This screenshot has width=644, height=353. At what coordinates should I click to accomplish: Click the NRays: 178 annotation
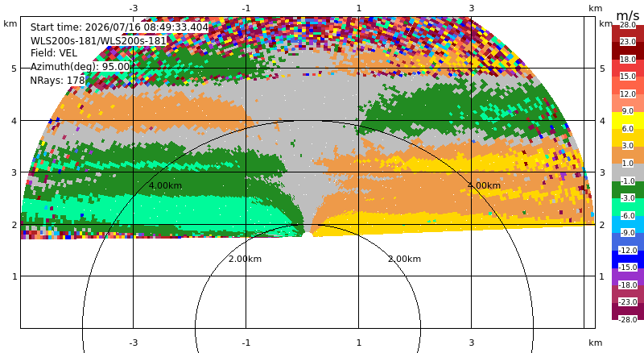tap(57, 81)
